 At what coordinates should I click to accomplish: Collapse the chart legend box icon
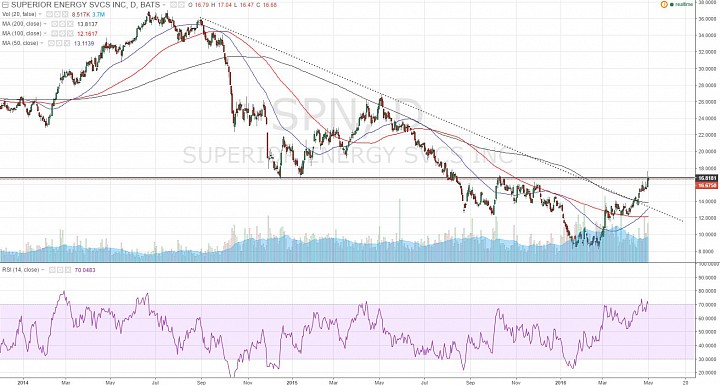coord(5,5)
